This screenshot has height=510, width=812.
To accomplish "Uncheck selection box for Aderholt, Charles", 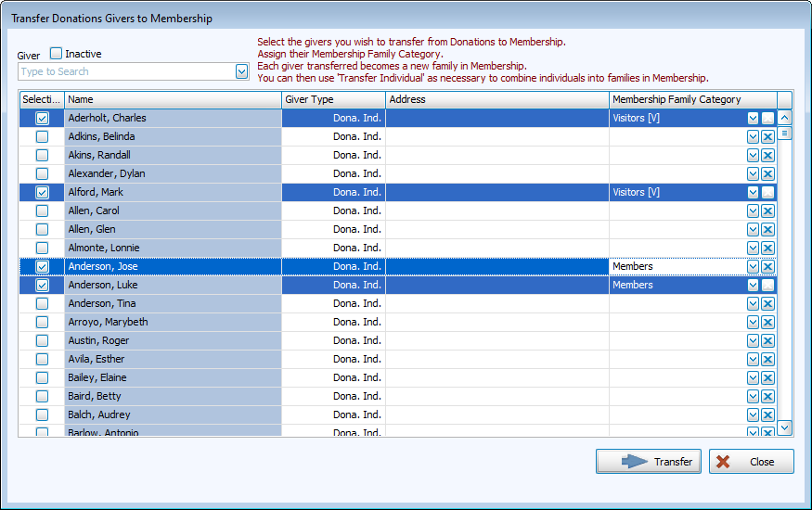I will (42, 118).
